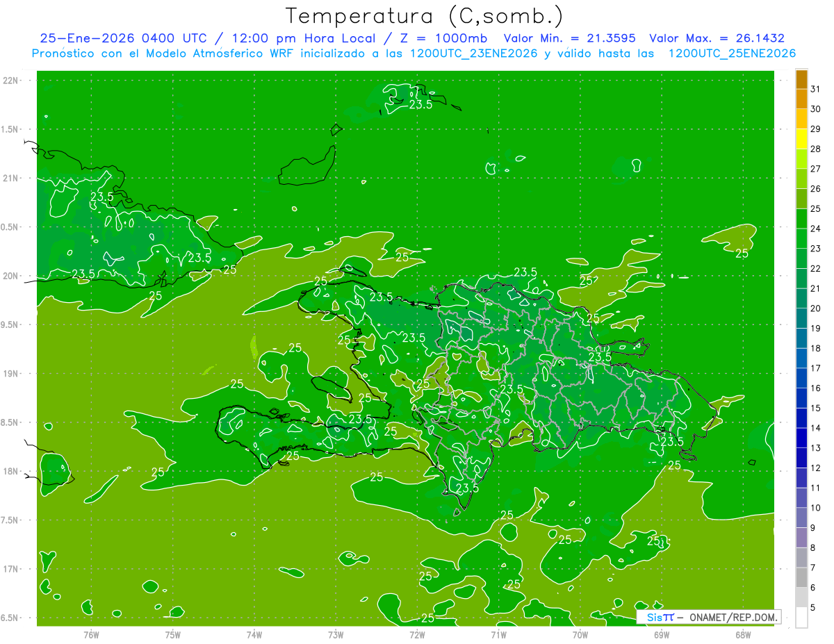Click the '17N' latitude axis label
This screenshot has height=644, width=834.
(11, 570)
